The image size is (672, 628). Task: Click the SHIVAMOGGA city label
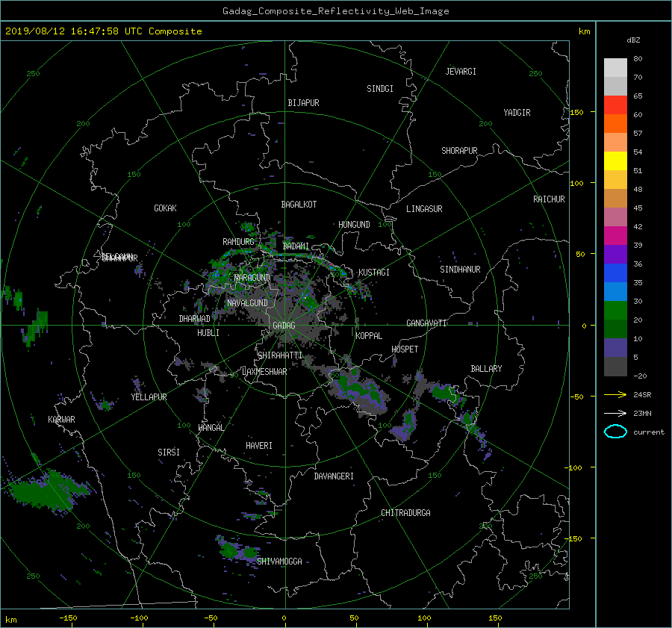coord(279,562)
